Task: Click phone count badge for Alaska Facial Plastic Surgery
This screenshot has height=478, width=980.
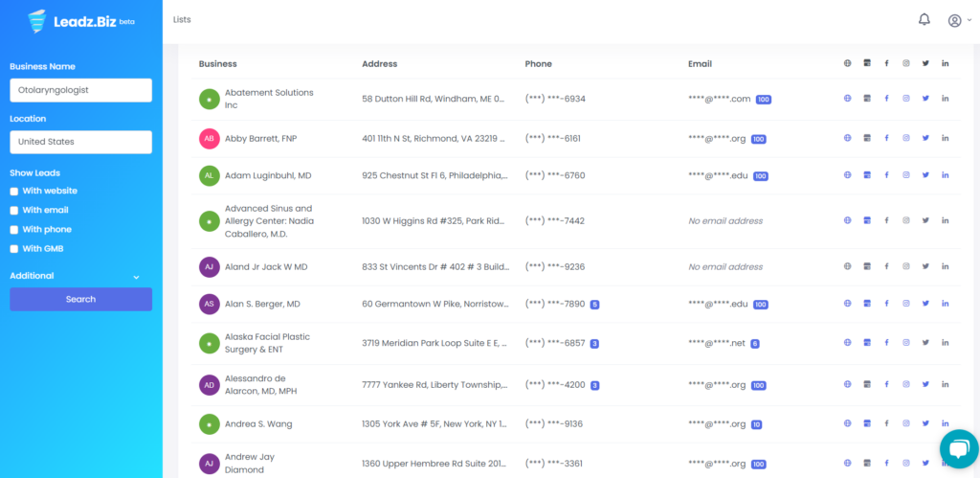Action: [x=595, y=344]
